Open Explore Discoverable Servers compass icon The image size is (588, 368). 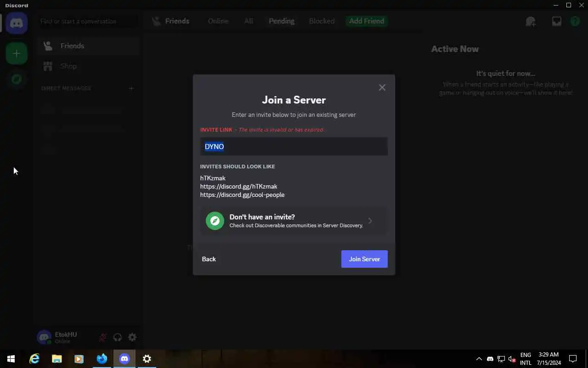click(x=17, y=79)
